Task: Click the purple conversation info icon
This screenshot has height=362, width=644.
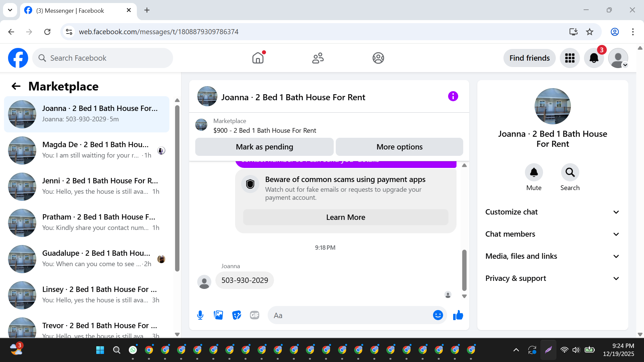Action: coord(453,97)
